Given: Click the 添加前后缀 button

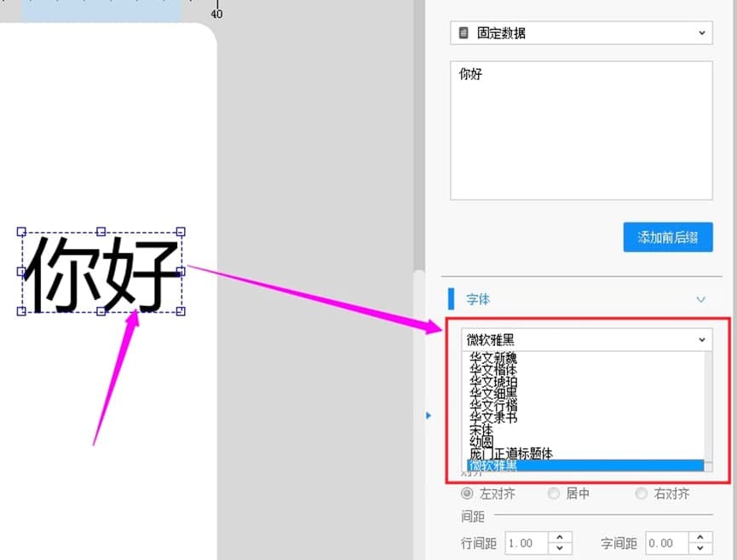Looking at the screenshot, I should (x=668, y=237).
